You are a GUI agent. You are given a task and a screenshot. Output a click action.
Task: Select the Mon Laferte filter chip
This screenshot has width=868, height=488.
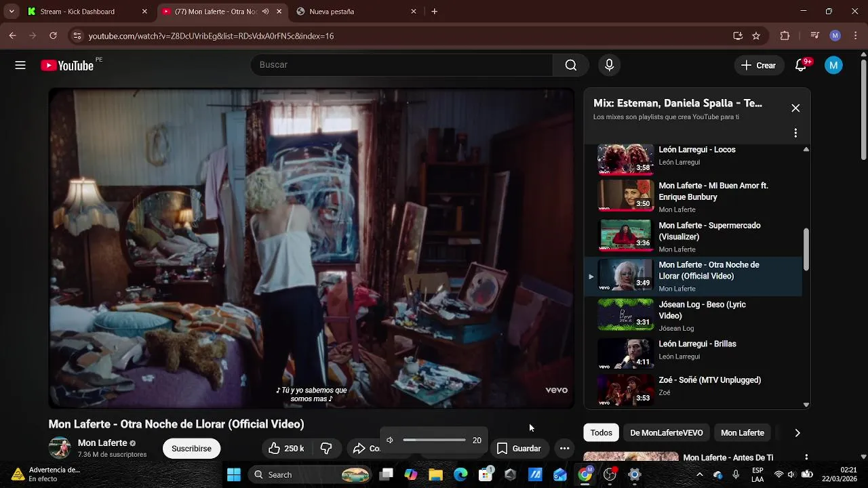(743, 432)
